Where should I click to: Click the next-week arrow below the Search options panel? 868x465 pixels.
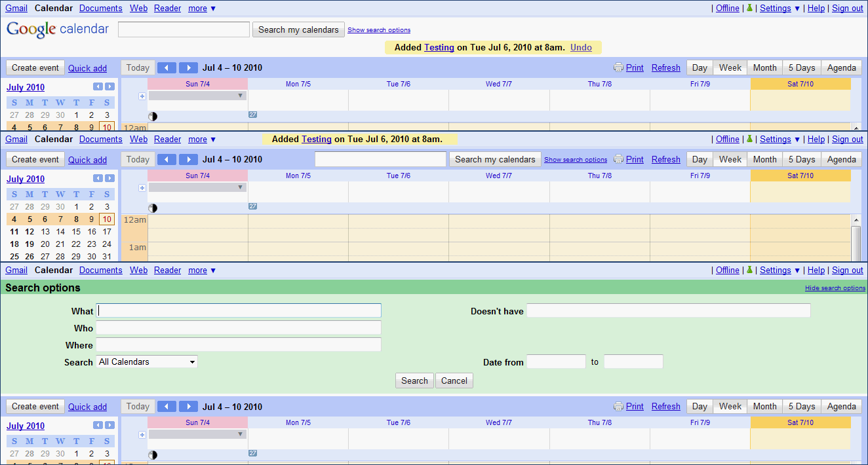point(188,406)
